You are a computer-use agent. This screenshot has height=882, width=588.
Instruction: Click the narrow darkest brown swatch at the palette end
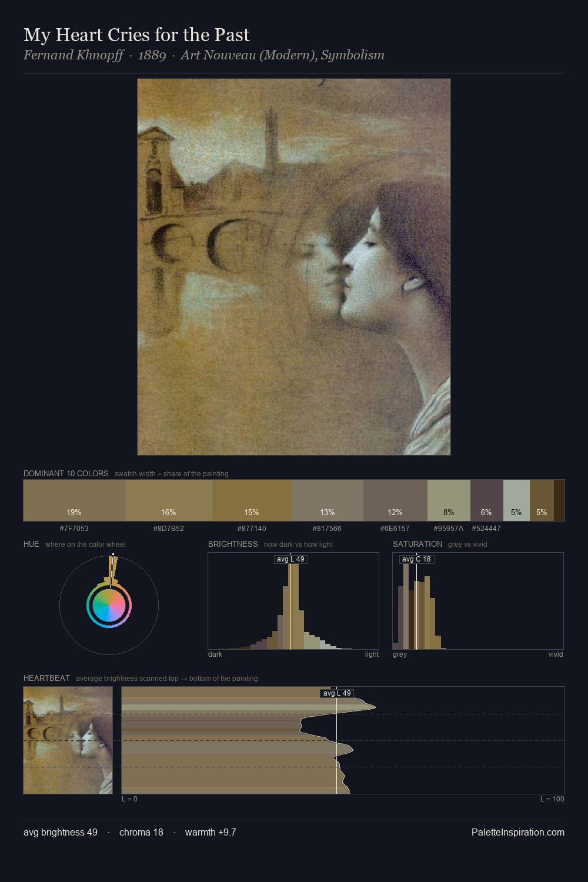(559, 500)
